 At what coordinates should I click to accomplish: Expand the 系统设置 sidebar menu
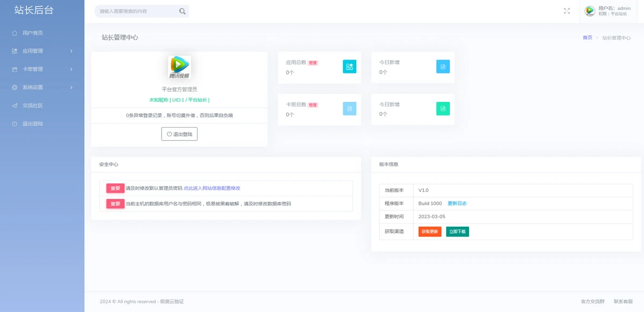(42, 87)
